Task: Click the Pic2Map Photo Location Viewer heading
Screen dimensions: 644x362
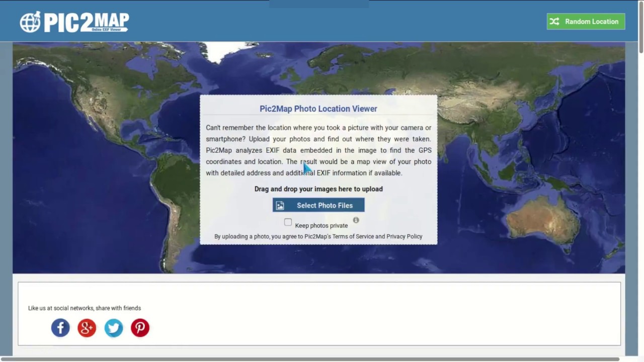Action: pyautogui.click(x=318, y=109)
